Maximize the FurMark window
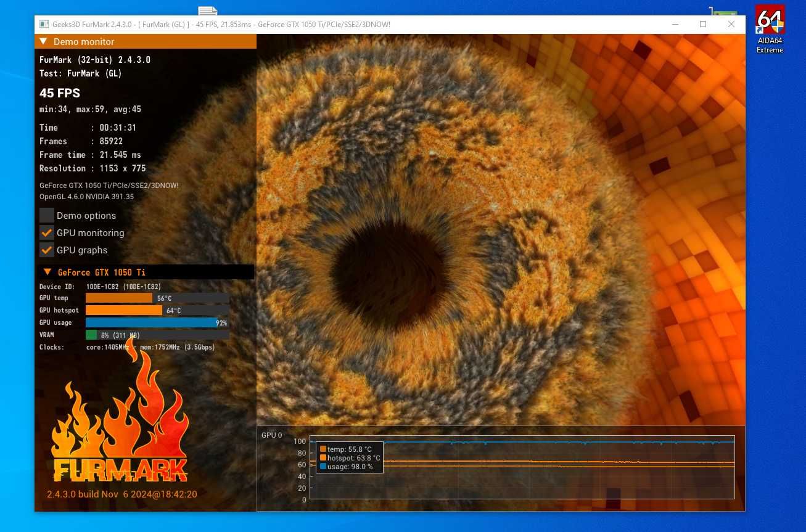 tap(703, 24)
